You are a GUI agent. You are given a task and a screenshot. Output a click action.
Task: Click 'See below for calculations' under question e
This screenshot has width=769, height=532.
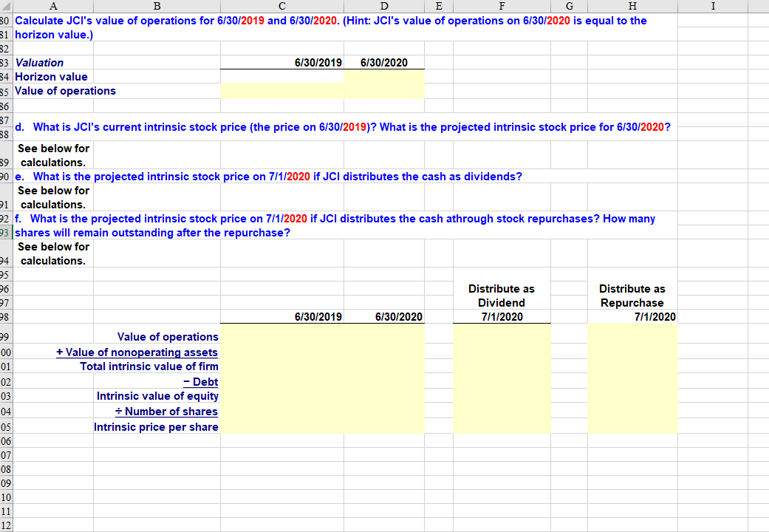53,197
